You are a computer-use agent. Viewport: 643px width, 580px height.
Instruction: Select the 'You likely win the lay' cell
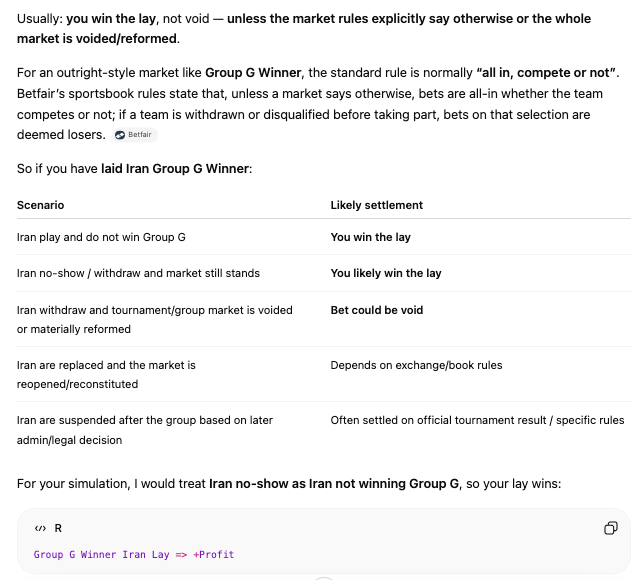pos(386,273)
